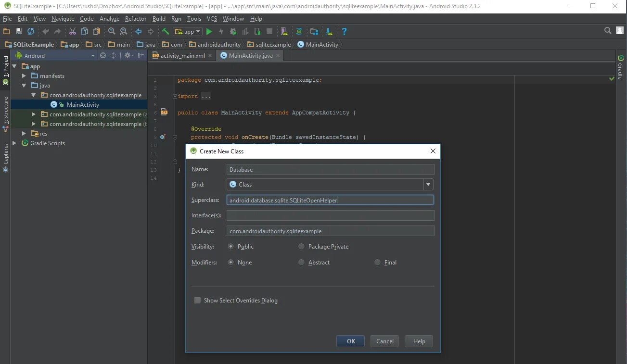Switch to the activity_main.xml tab
This screenshot has width=627, height=364.
180,56
